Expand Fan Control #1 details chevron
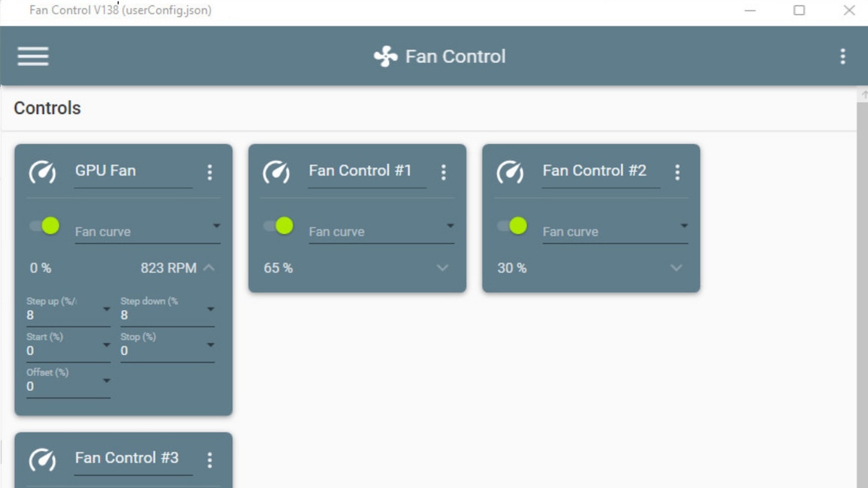 (x=442, y=268)
